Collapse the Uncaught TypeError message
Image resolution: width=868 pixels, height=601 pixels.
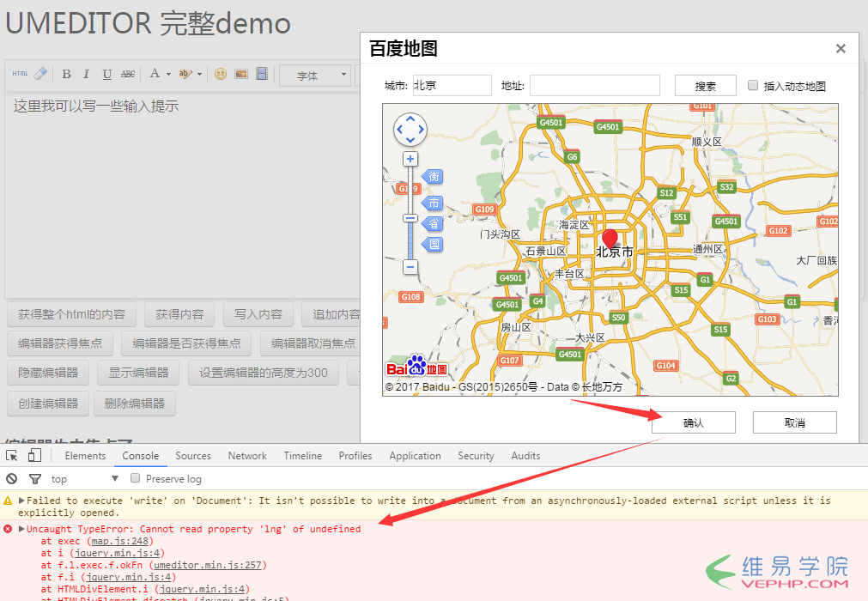coord(21,529)
